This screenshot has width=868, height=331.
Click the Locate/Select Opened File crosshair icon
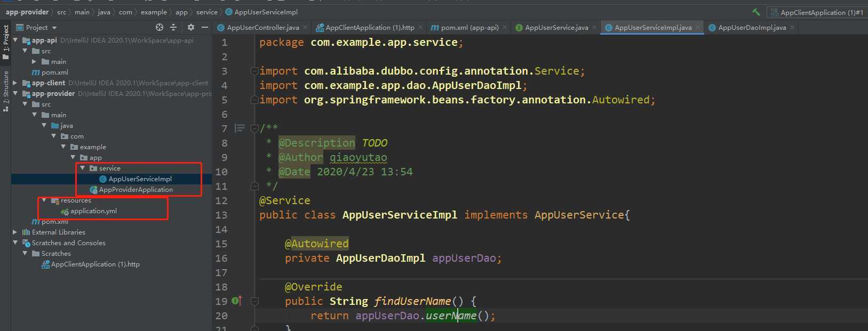[159, 27]
